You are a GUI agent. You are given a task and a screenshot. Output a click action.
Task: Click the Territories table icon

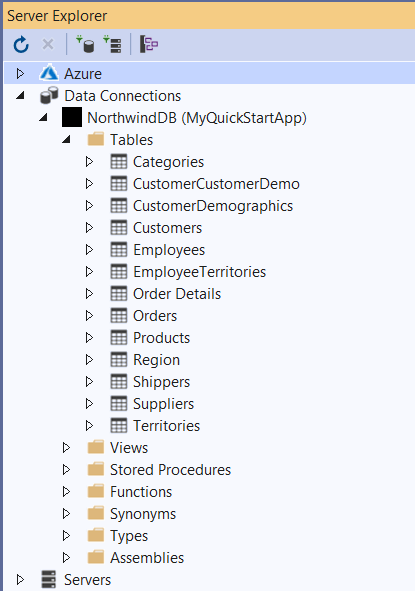[119, 426]
